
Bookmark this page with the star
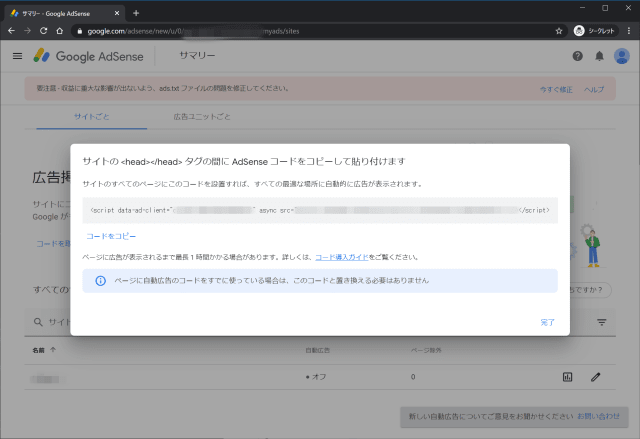click(559, 31)
